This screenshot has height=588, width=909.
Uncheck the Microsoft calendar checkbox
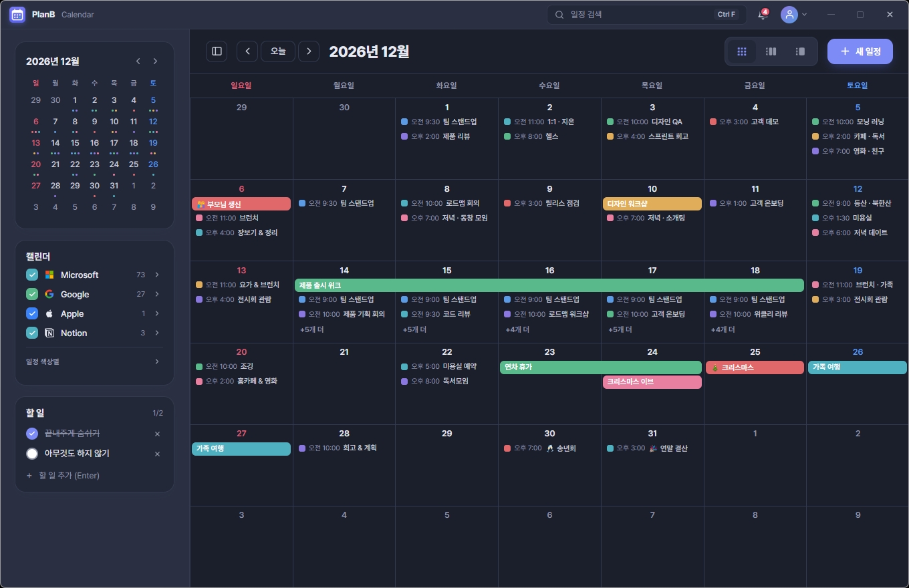coord(31,275)
